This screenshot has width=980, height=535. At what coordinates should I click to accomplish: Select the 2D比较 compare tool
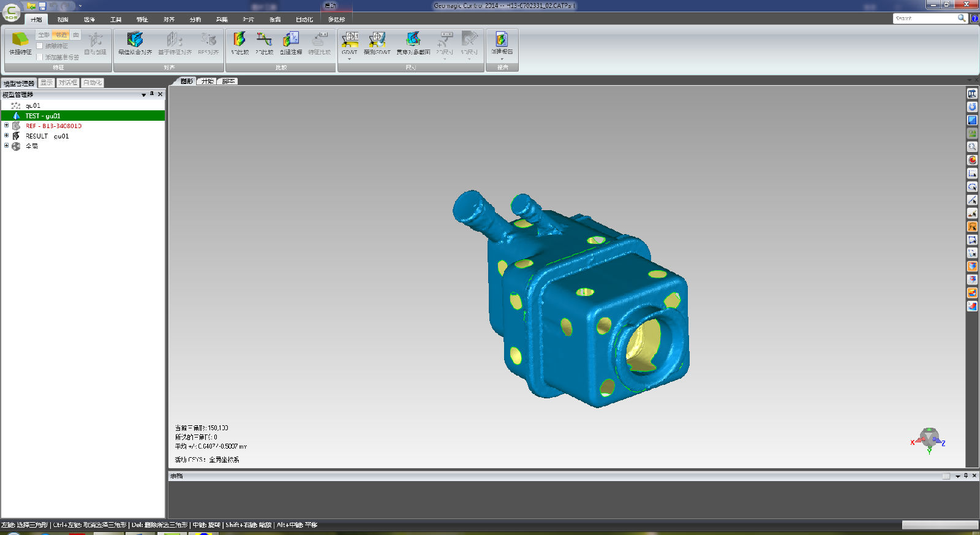coord(264,42)
